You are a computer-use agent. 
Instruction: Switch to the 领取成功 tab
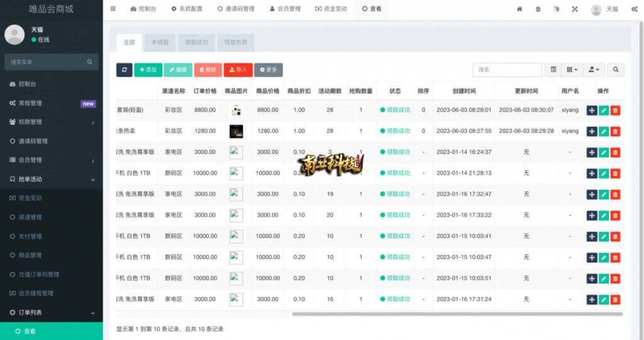[x=196, y=42]
